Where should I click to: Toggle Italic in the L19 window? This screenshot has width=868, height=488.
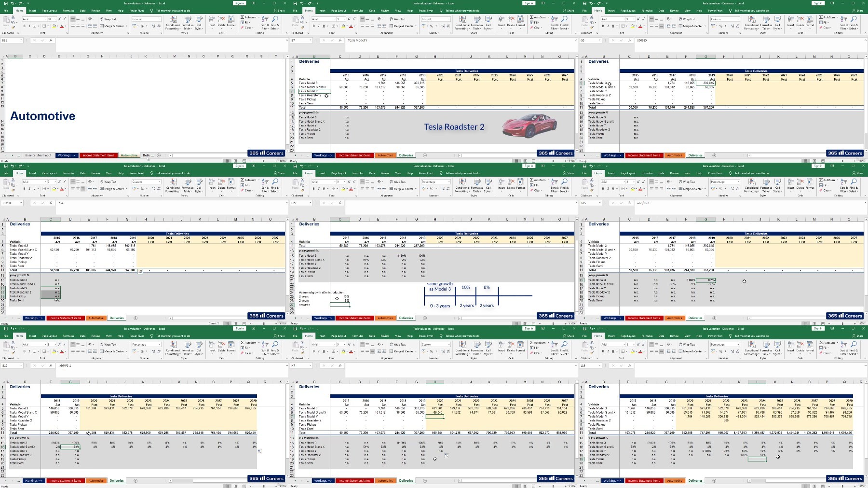point(608,351)
